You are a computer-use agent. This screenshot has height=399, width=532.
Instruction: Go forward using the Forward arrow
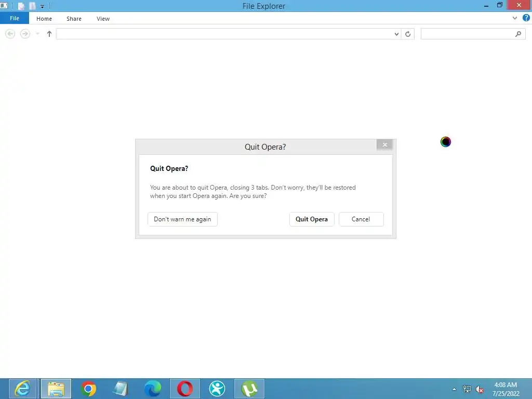25,34
